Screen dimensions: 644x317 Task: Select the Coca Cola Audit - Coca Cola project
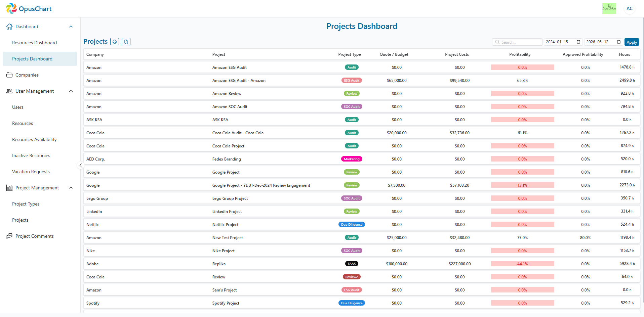coord(362,133)
